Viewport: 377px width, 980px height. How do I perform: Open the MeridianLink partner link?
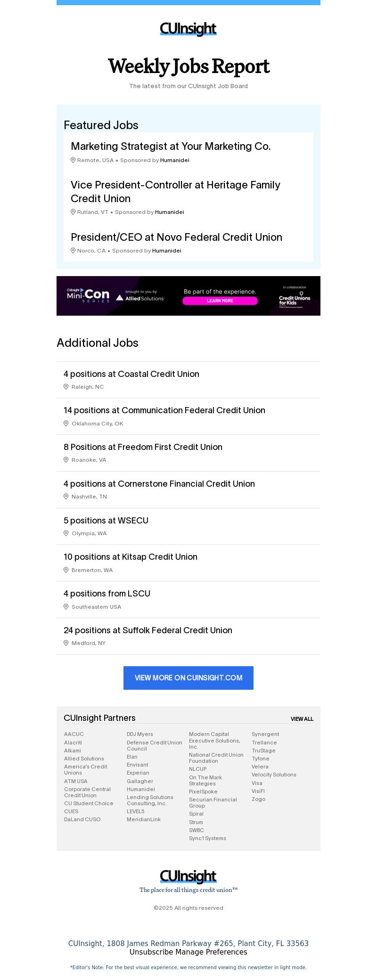(143, 819)
